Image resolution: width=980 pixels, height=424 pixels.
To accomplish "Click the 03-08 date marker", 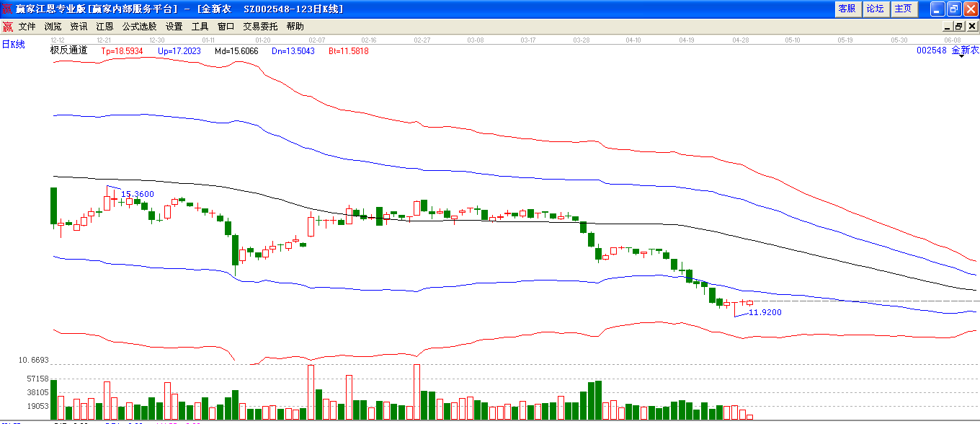I will 475,40.
